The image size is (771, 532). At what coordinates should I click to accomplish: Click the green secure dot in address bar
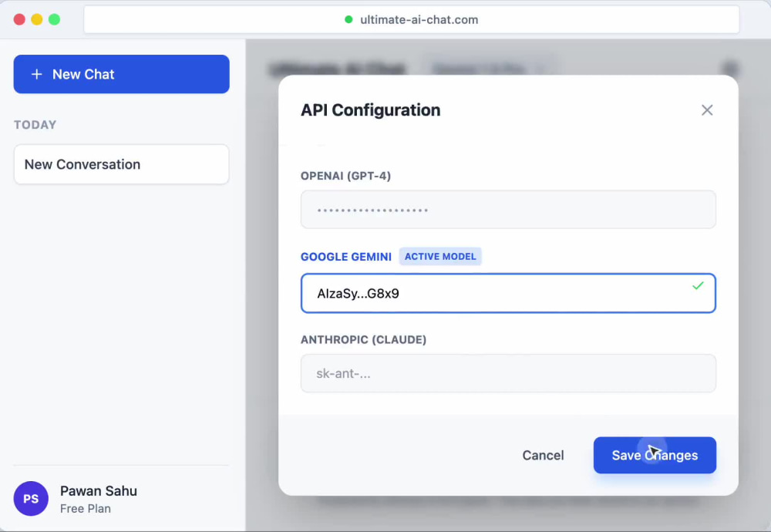click(x=348, y=20)
